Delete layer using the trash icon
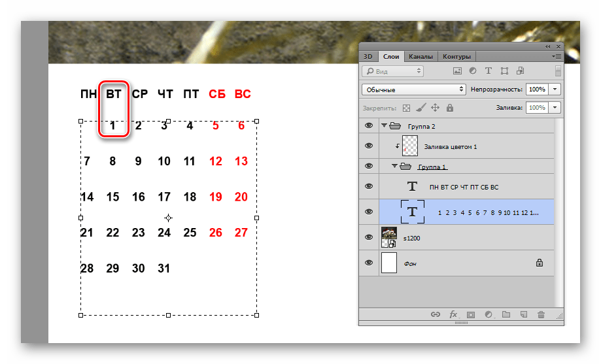Image resolution: width=601 pixels, height=364 pixels. (x=541, y=314)
